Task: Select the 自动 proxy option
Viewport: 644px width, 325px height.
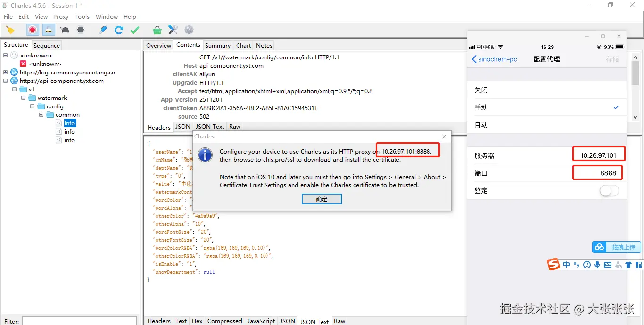Action: click(x=547, y=125)
